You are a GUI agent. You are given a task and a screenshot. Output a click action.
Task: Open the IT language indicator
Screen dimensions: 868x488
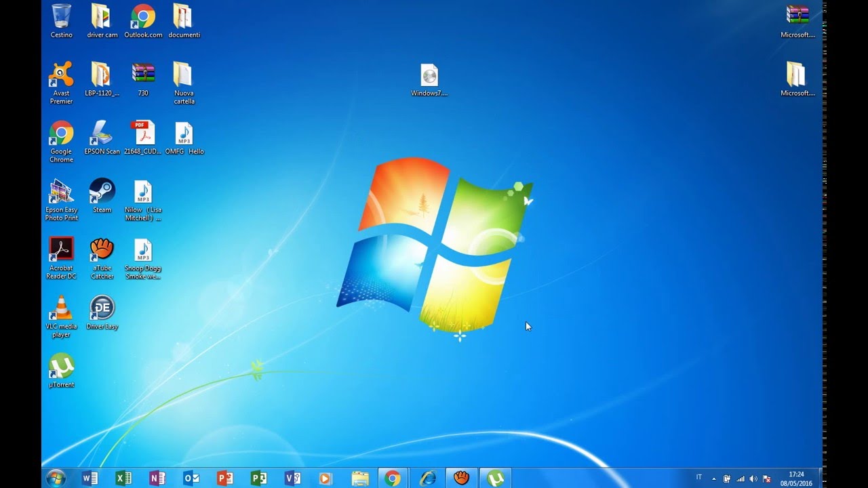pos(699,478)
